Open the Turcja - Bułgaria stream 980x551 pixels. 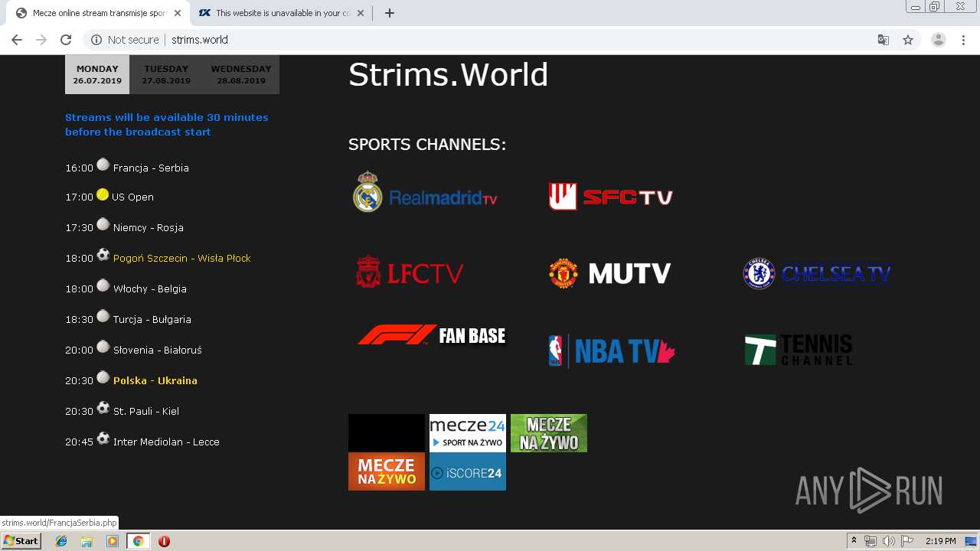click(152, 319)
